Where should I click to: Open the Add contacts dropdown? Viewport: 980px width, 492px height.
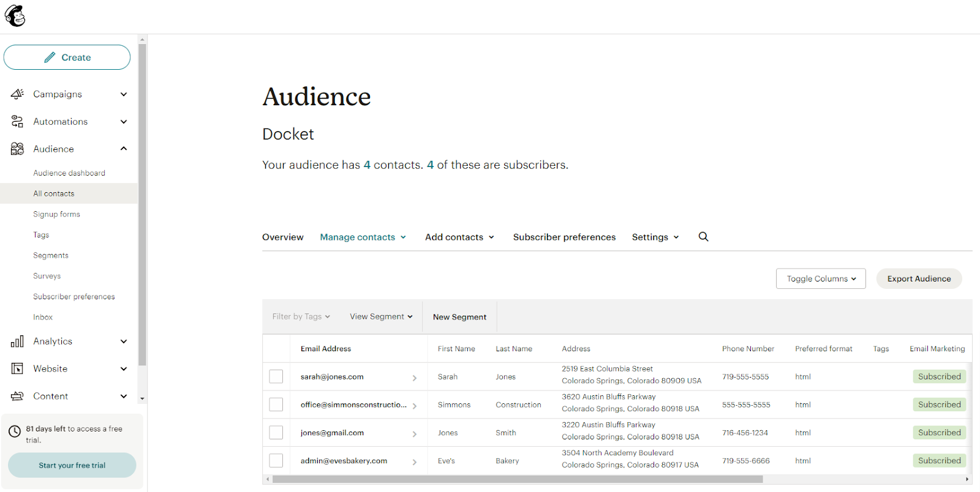click(459, 237)
